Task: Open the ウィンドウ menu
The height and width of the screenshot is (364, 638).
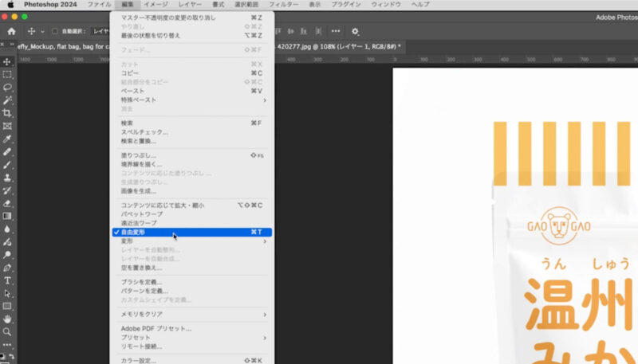Action: click(x=386, y=5)
